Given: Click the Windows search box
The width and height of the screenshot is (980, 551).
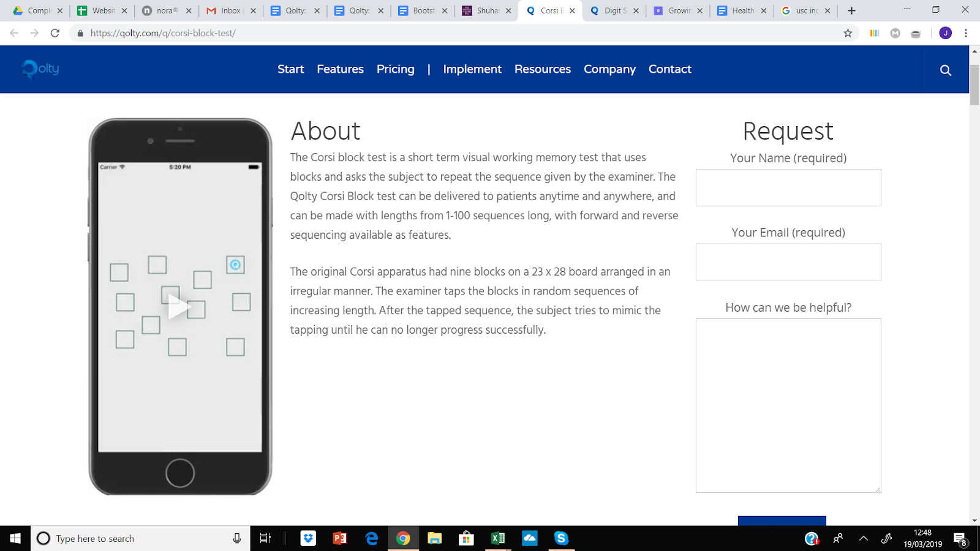Looking at the screenshot, I should [140, 538].
